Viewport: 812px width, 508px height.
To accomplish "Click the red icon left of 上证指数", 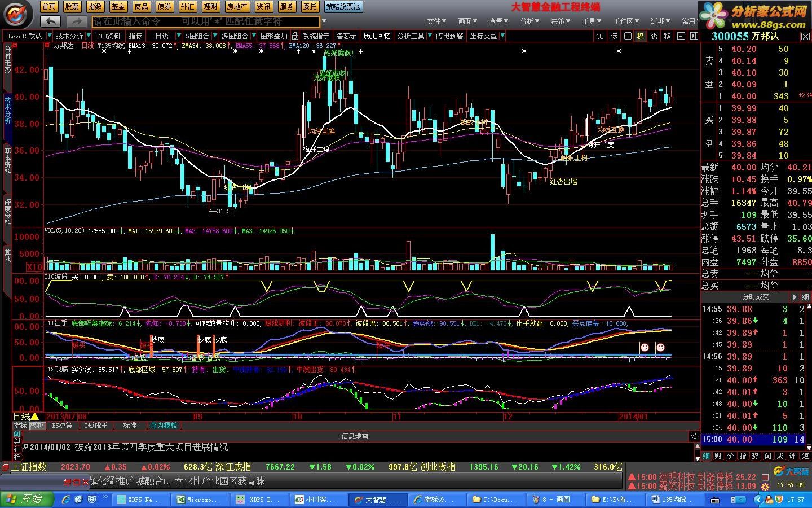I will coord(6,467).
